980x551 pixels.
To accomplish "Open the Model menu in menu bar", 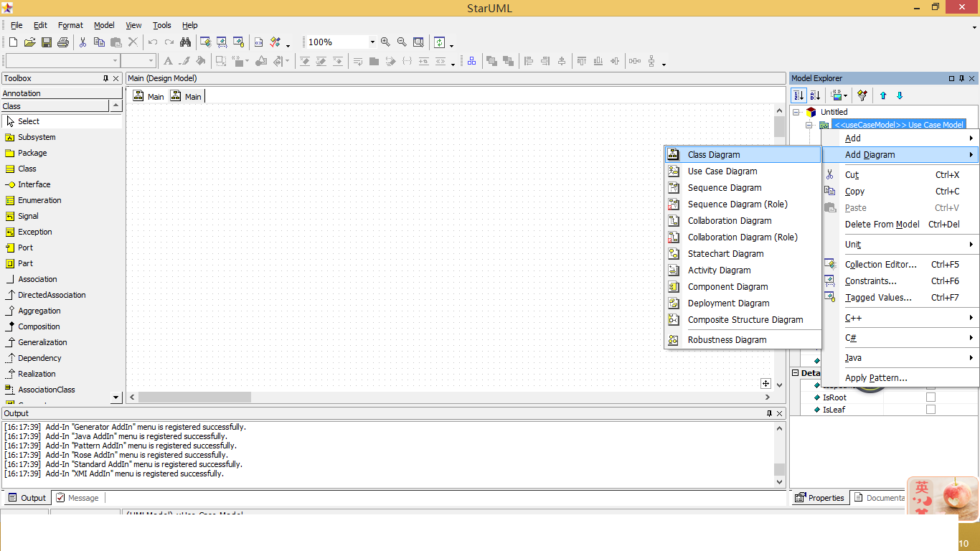I will [104, 25].
